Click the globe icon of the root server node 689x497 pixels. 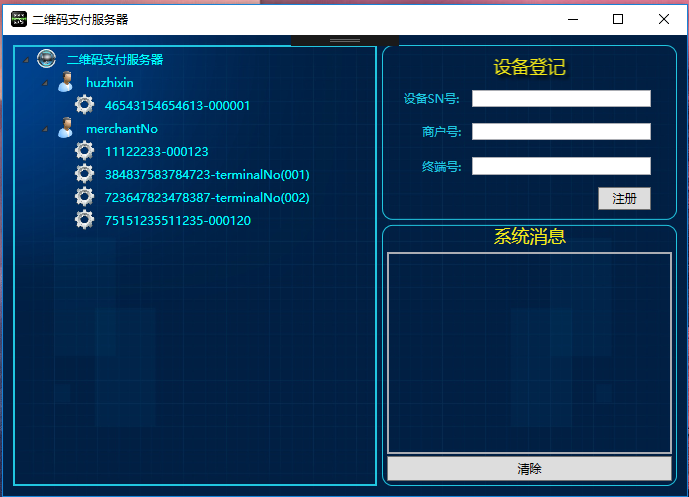pyautogui.click(x=47, y=58)
